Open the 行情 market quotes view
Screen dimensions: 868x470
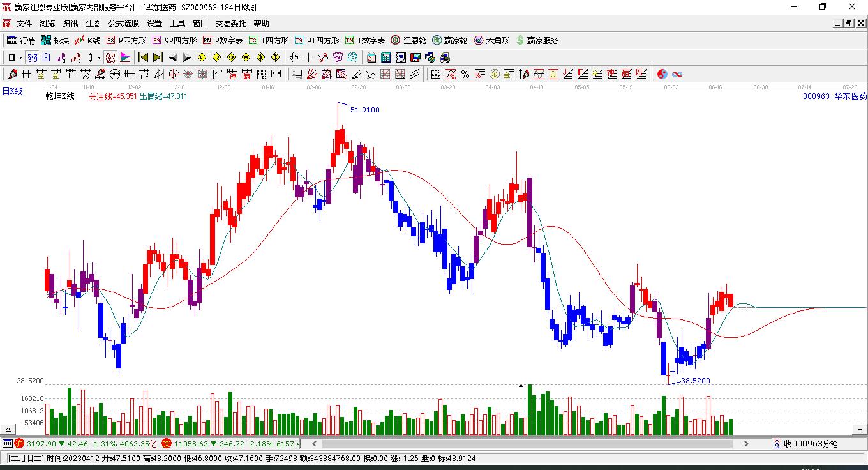pos(21,40)
